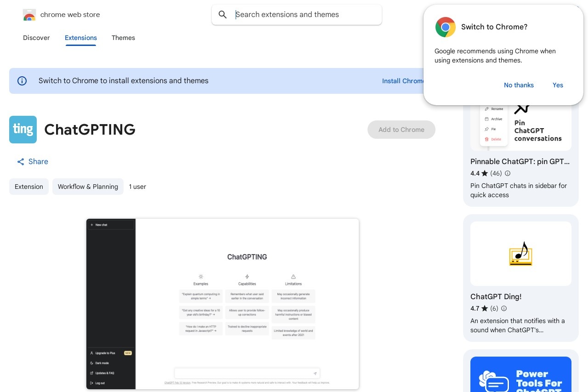Click Switch to Chrome to install banner text
The height and width of the screenshot is (392, 588).
tap(124, 81)
